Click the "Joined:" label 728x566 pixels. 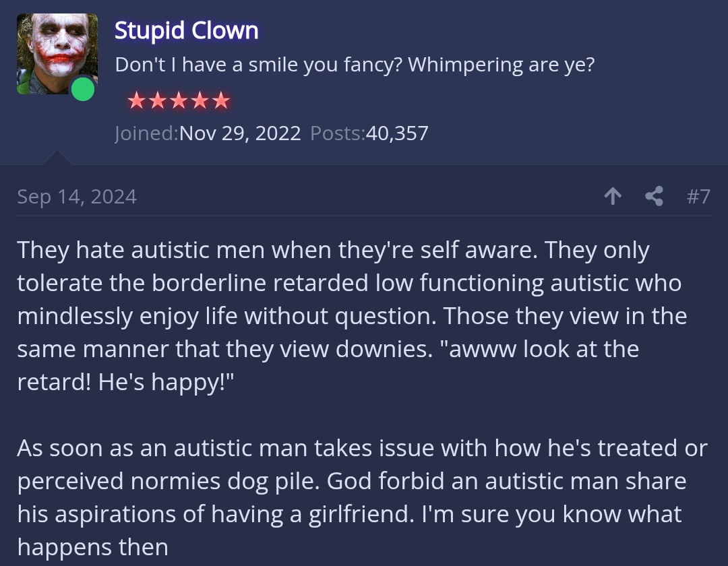pos(147,133)
